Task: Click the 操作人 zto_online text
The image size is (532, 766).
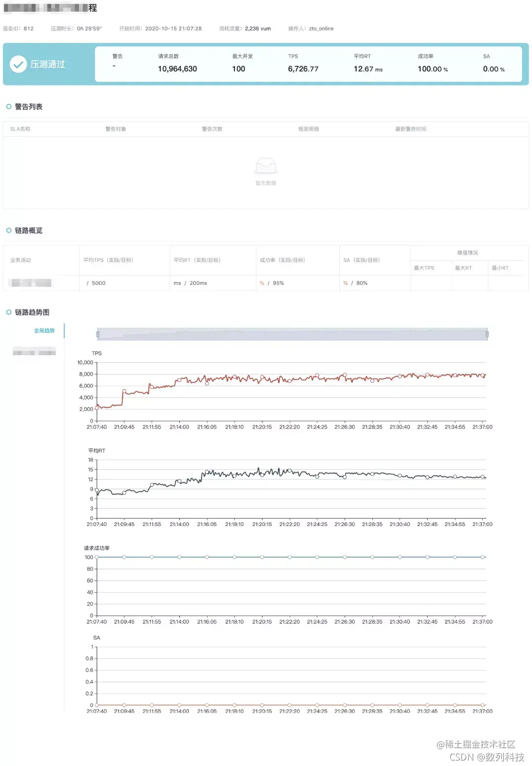Action: (x=311, y=29)
